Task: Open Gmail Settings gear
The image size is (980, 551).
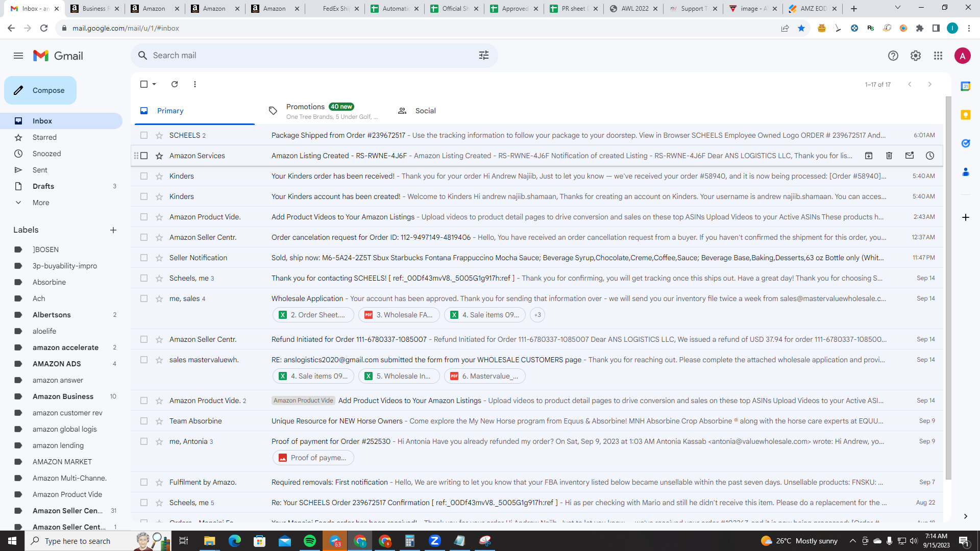Action: click(x=916, y=56)
